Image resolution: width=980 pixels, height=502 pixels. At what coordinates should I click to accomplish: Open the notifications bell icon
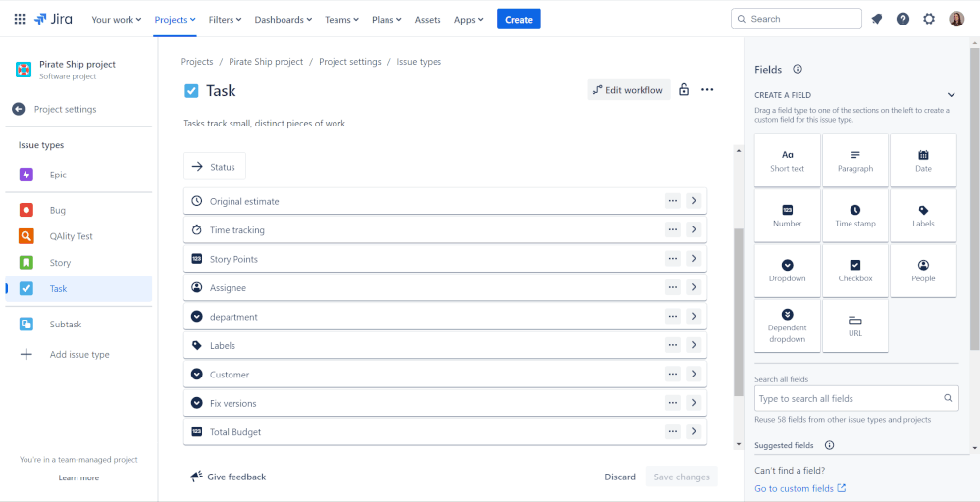click(x=876, y=19)
